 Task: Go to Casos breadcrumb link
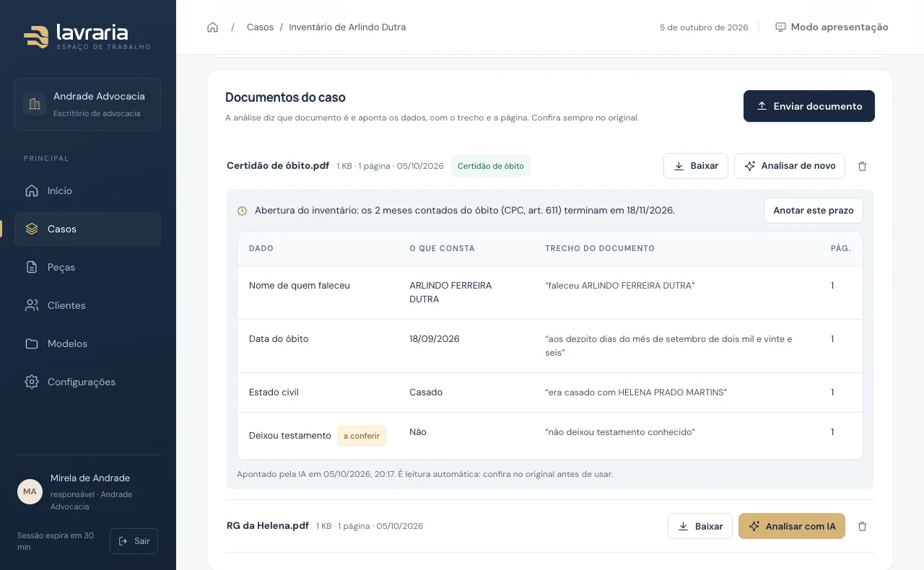[x=260, y=27]
